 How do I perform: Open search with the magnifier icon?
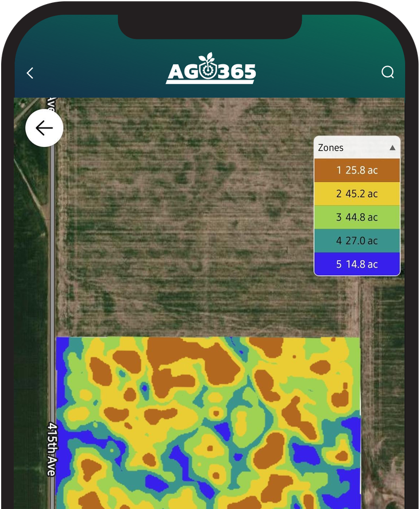tap(388, 72)
